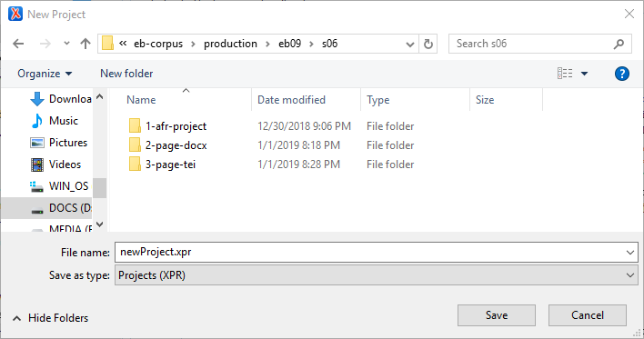Select the DOCS drive in sidebar
This screenshot has height=339, width=644.
tap(61, 208)
